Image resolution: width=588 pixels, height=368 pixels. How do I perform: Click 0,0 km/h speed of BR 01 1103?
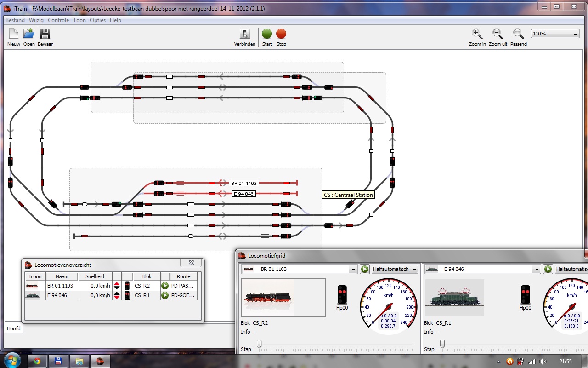(95, 286)
